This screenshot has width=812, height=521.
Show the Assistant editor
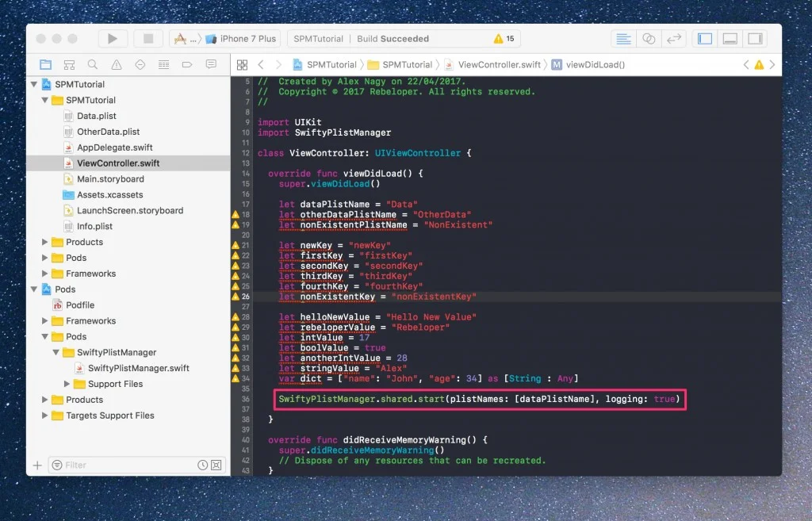[649, 39]
